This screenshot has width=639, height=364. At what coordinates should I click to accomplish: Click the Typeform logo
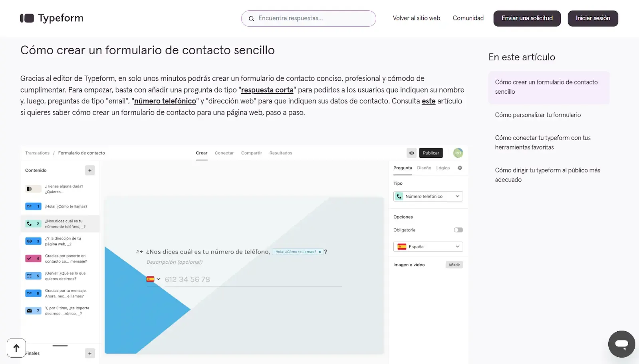52,18
